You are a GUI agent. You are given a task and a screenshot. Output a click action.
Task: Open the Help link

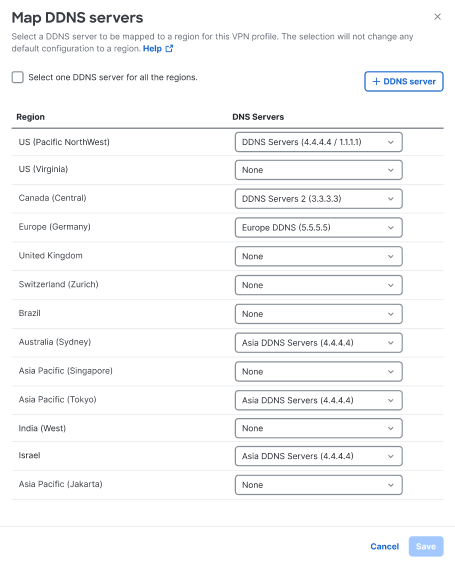tap(152, 48)
